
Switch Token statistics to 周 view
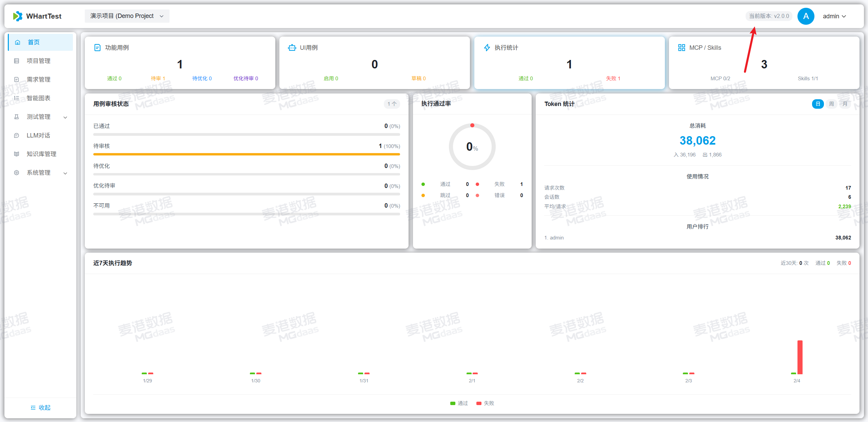click(x=831, y=104)
